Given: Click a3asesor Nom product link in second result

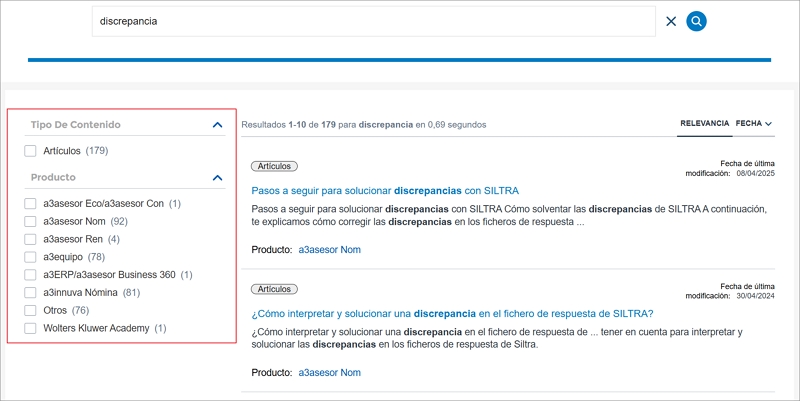Looking at the screenshot, I should pyautogui.click(x=330, y=372).
